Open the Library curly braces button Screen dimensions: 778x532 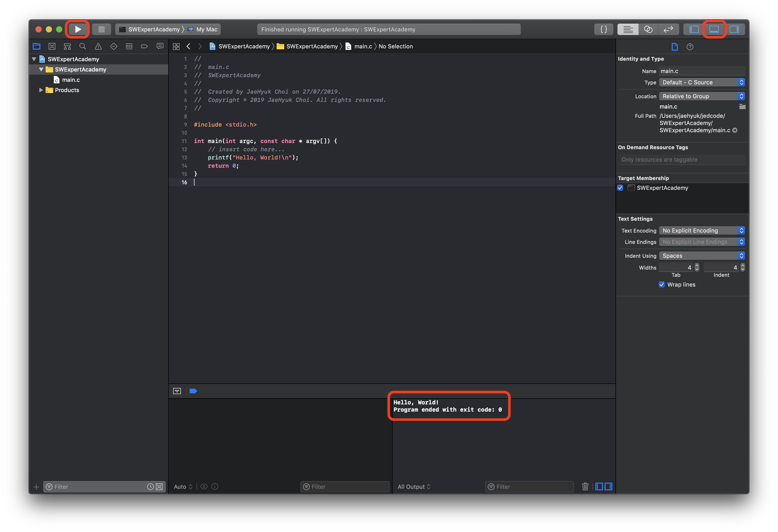604,29
